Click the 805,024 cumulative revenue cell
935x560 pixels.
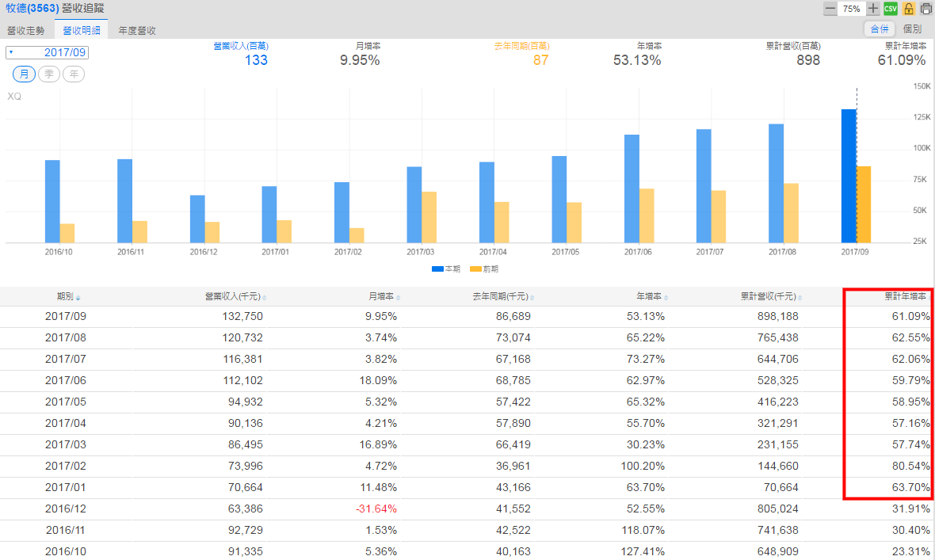point(777,509)
